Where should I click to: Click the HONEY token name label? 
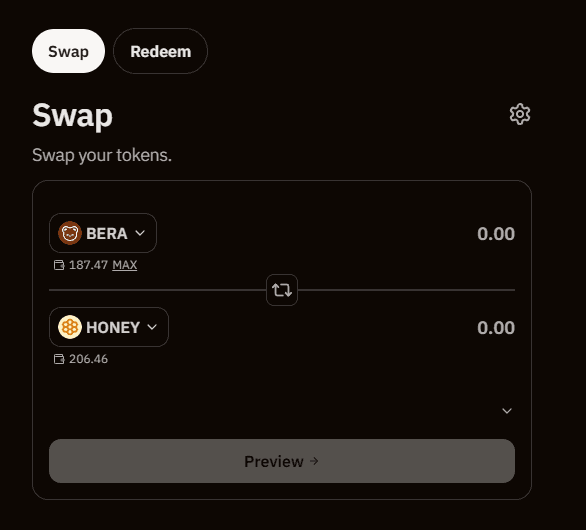coord(113,328)
